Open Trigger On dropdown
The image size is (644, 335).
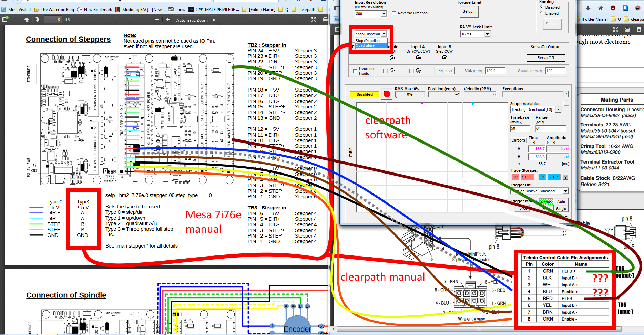539,191
